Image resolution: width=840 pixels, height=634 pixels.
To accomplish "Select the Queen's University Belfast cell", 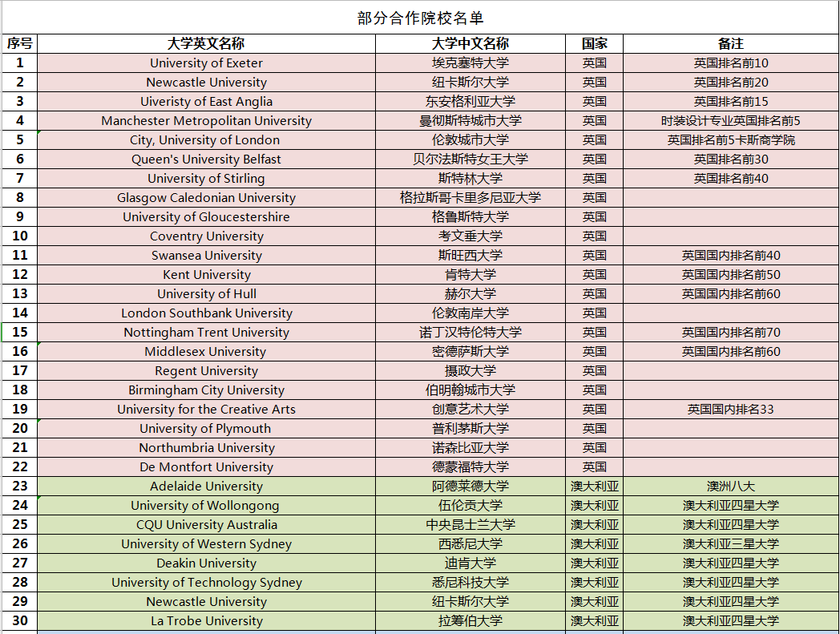I will click(206, 160).
